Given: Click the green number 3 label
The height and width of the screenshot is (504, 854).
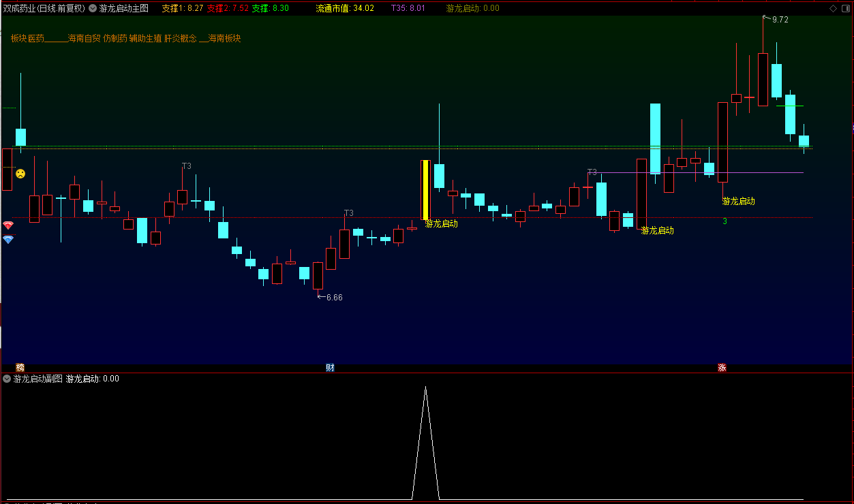Looking at the screenshot, I should [725, 221].
